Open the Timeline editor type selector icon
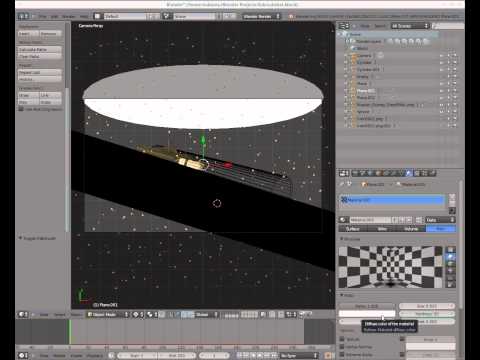This screenshot has height=360, width=480. pyautogui.click(x=23, y=355)
